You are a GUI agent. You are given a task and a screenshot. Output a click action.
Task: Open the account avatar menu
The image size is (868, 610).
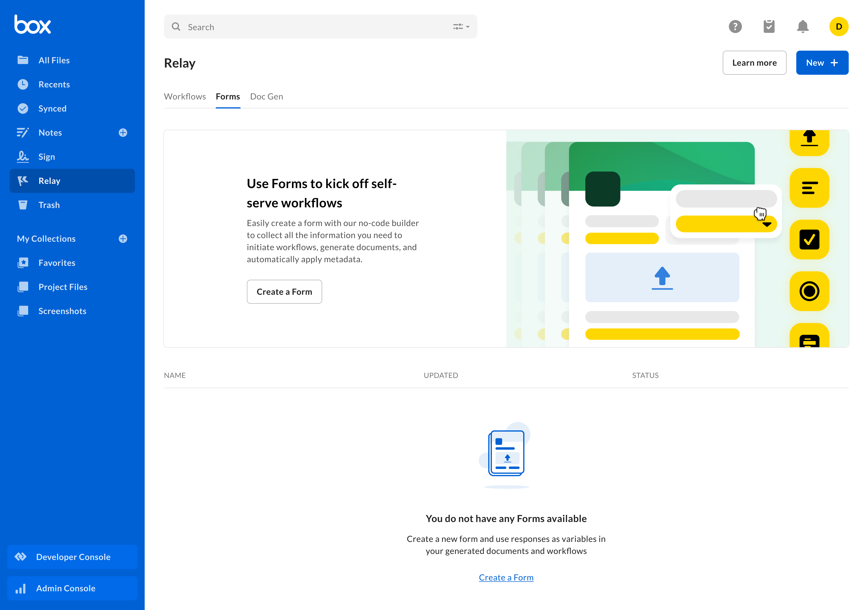pos(838,27)
